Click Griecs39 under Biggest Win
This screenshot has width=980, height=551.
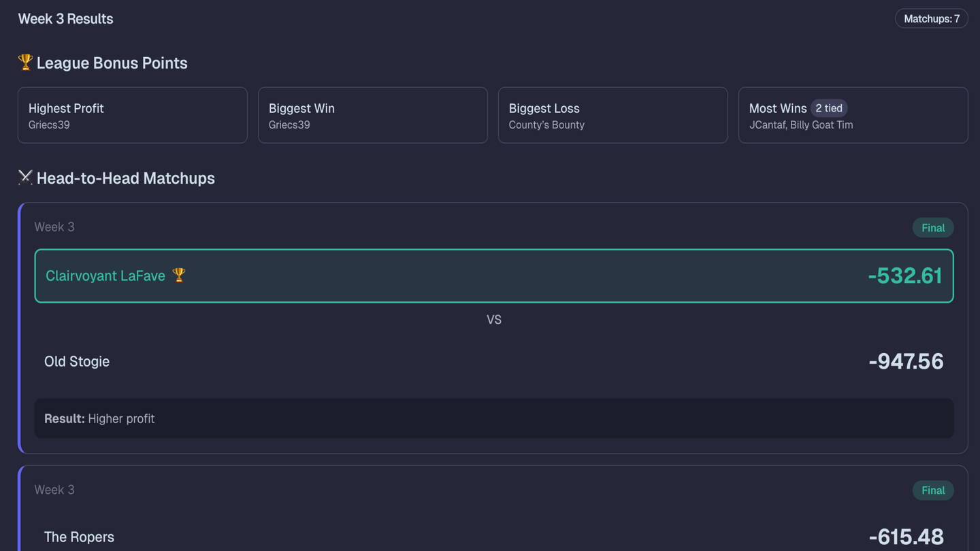[x=289, y=124]
